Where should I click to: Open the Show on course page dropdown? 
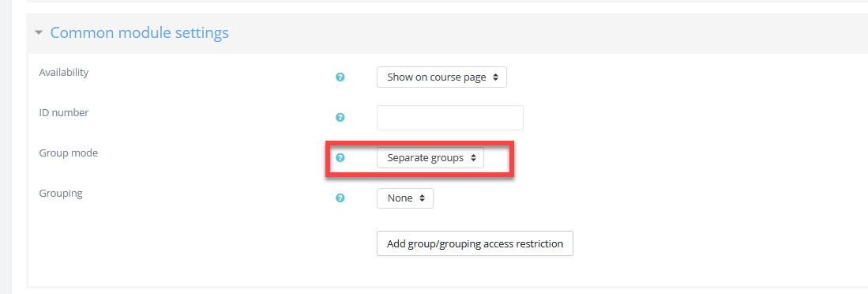point(442,77)
